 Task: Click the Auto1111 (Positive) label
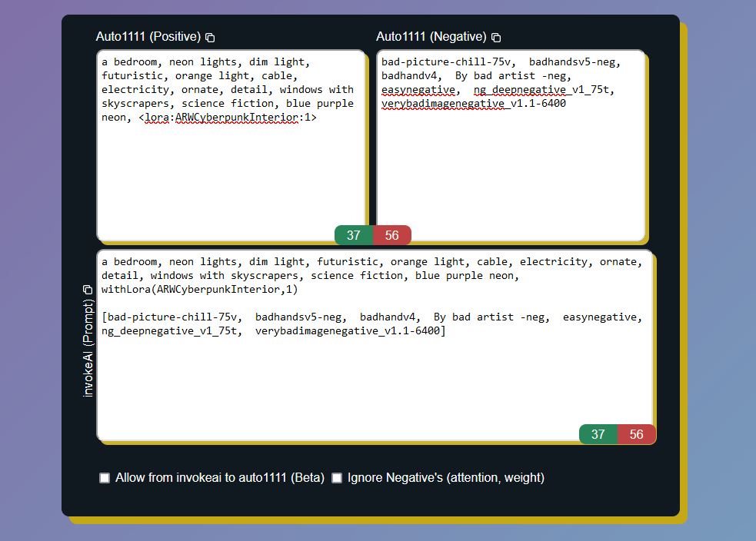tap(148, 37)
